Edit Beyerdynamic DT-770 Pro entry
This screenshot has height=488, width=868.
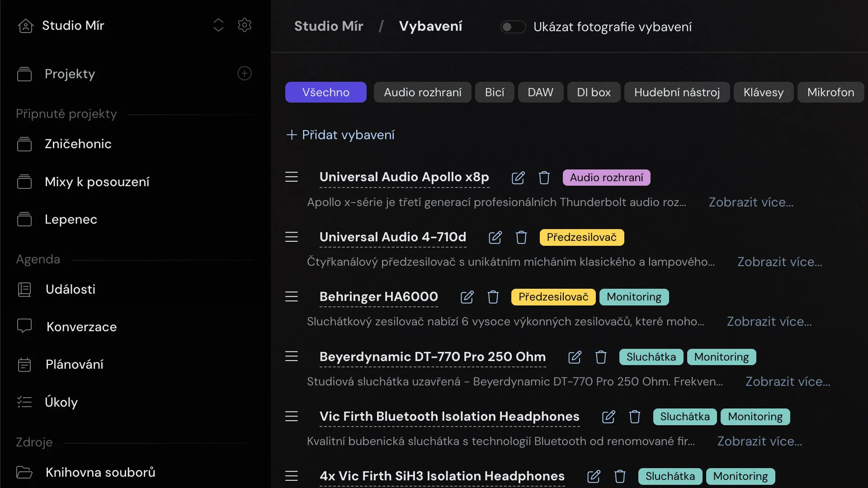coord(575,357)
